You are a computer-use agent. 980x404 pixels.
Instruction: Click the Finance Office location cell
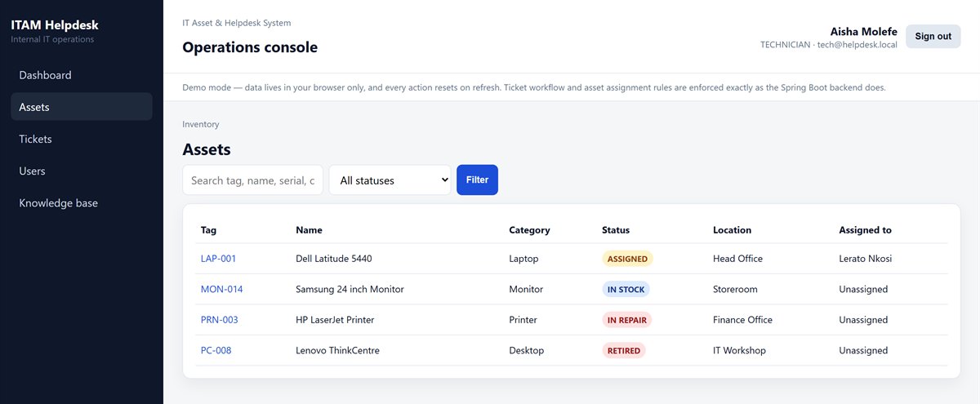tap(742, 320)
